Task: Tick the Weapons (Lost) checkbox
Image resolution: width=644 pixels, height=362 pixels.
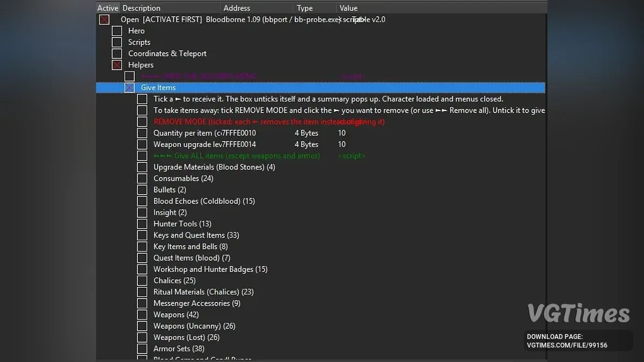Action: (142, 337)
